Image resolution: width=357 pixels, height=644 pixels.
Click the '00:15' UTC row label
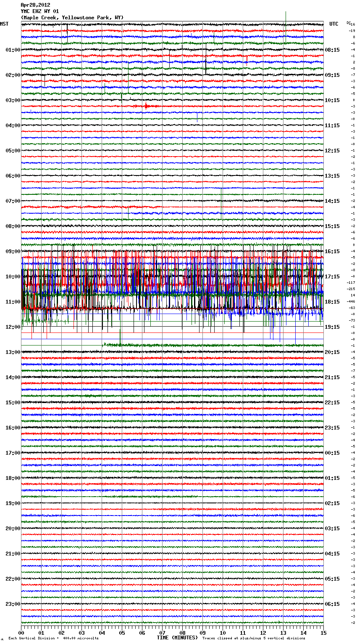pyautogui.click(x=332, y=453)
